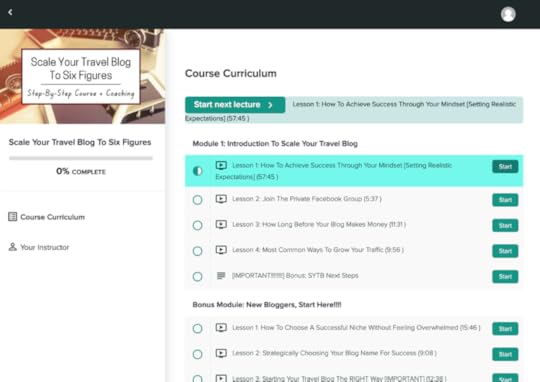Click the Bonus Module: New Bloggers, Start Here heading

(267, 304)
